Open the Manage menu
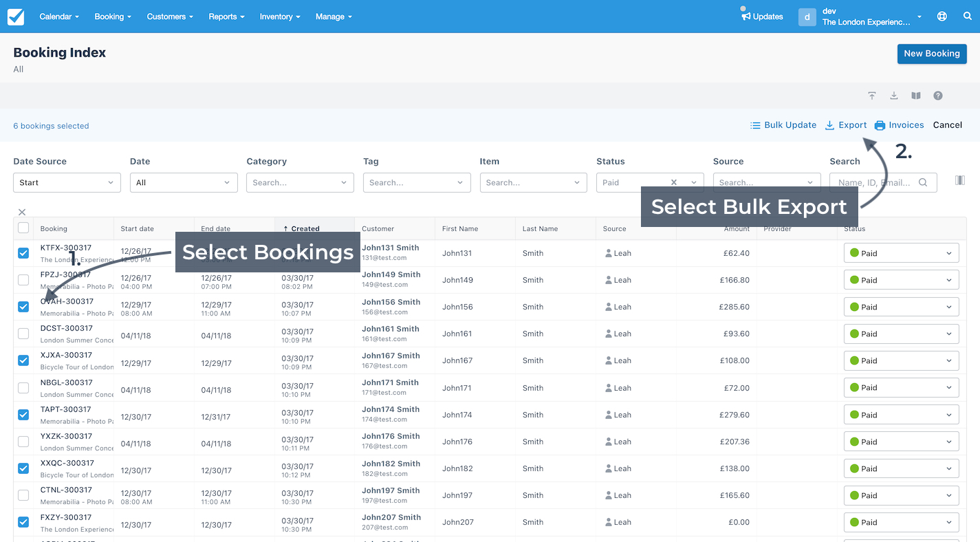 pos(334,17)
